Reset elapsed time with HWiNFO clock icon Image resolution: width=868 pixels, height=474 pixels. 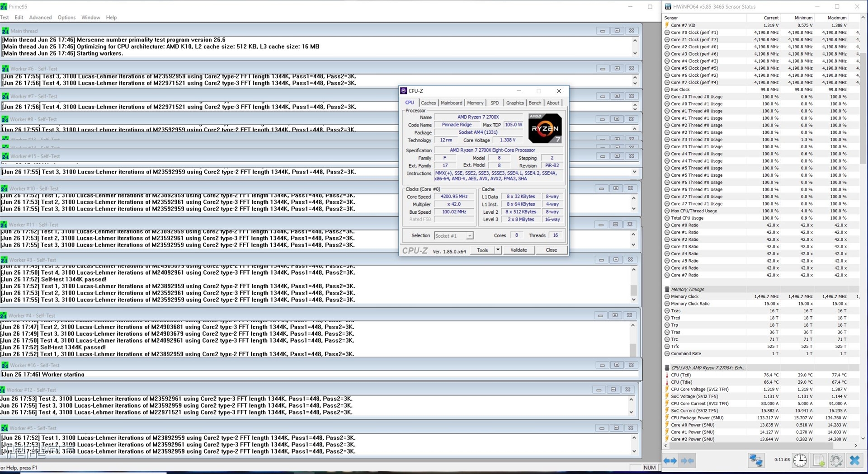(800, 460)
